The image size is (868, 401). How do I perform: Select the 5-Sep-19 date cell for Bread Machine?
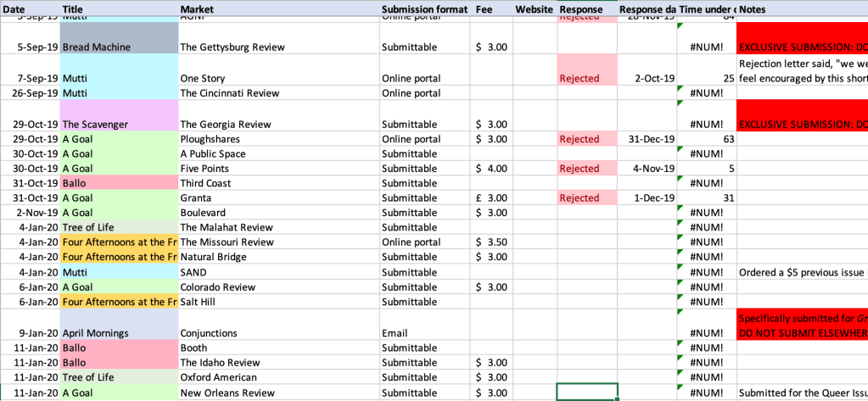tap(30, 38)
